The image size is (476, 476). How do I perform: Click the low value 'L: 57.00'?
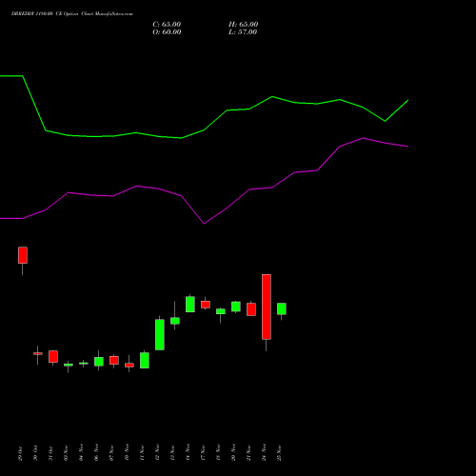243,32
